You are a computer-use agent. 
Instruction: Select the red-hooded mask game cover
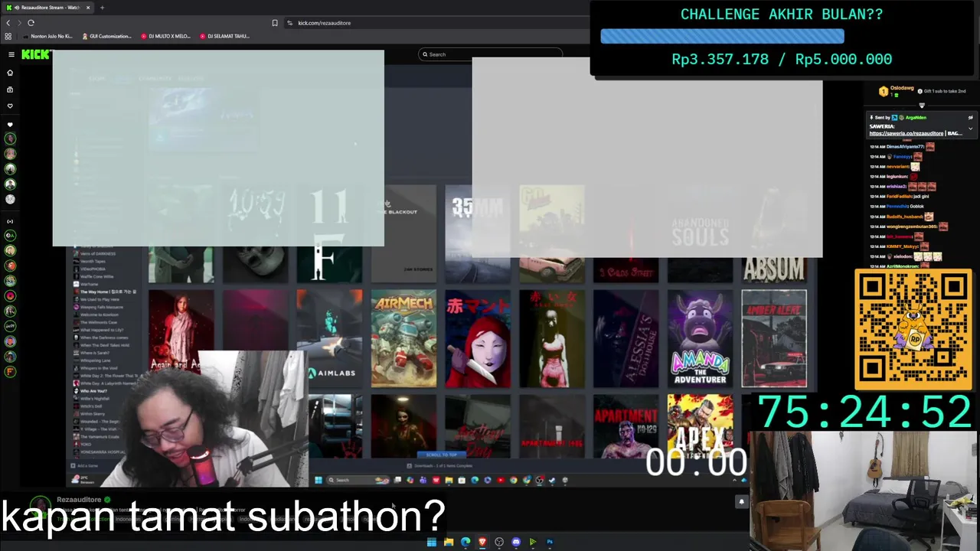point(478,338)
